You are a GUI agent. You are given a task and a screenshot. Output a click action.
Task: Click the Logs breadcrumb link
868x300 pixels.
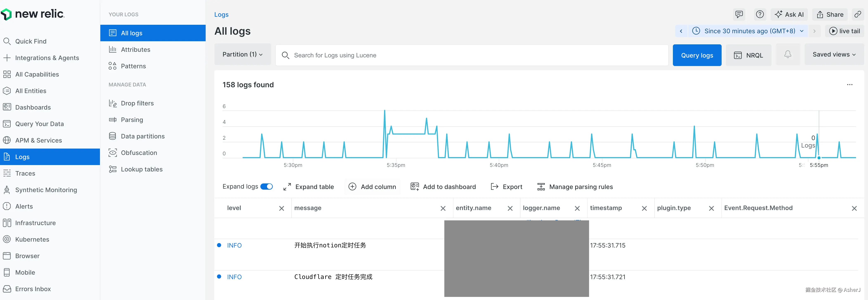(221, 15)
